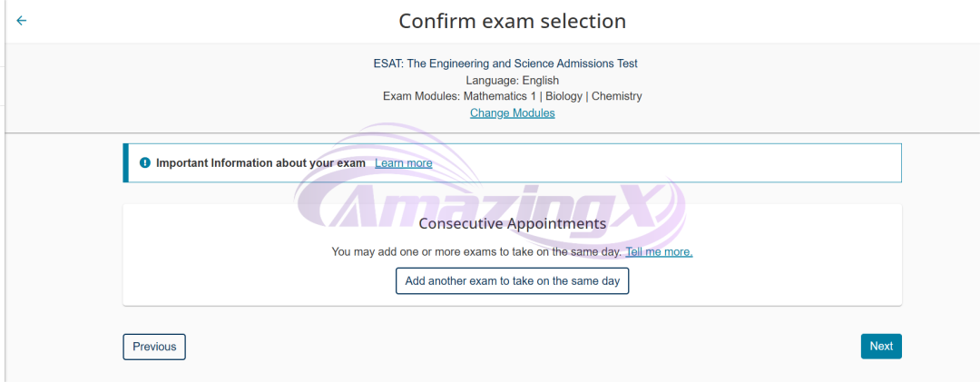Open the Change Modules link
Image resolution: width=980 pixels, height=382 pixels.
tap(512, 113)
